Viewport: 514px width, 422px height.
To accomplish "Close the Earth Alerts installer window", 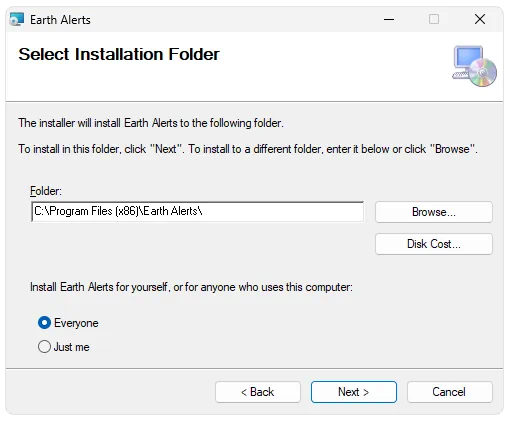I will [x=480, y=19].
